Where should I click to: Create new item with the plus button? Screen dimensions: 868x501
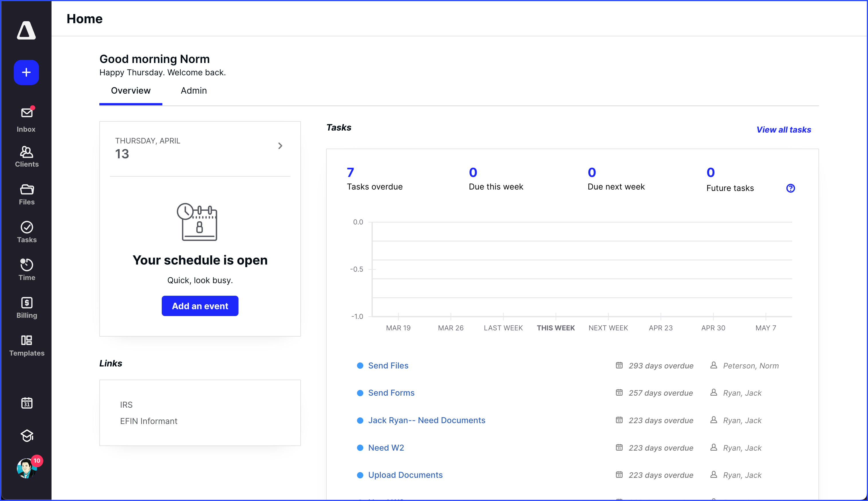[26, 72]
